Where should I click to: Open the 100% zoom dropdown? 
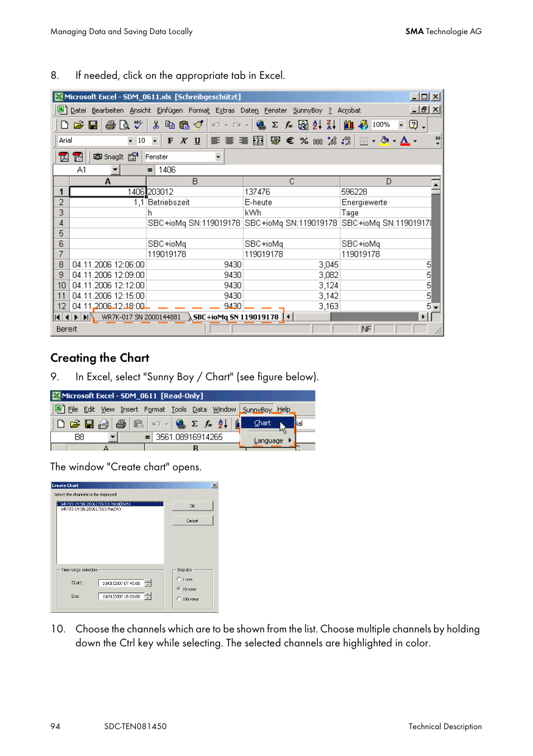coord(401,125)
